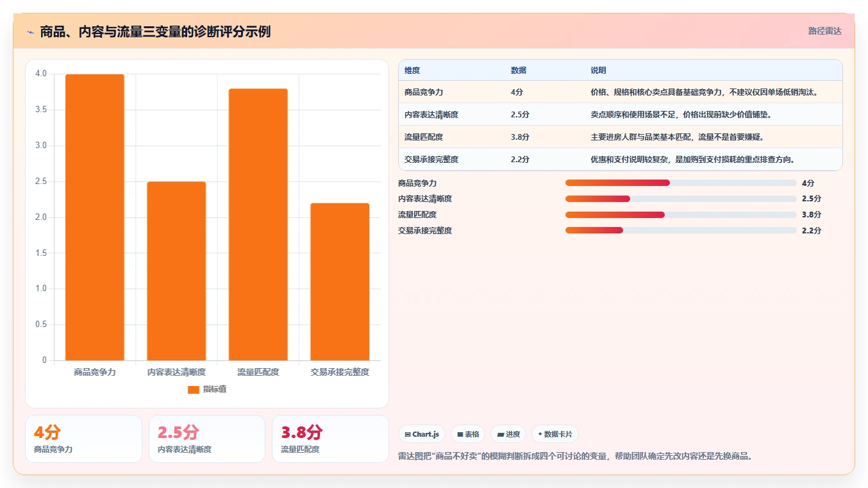This screenshot has width=868, height=488.
Task: Click the footer sentence starting with 雷达图把
Action: coord(575,457)
